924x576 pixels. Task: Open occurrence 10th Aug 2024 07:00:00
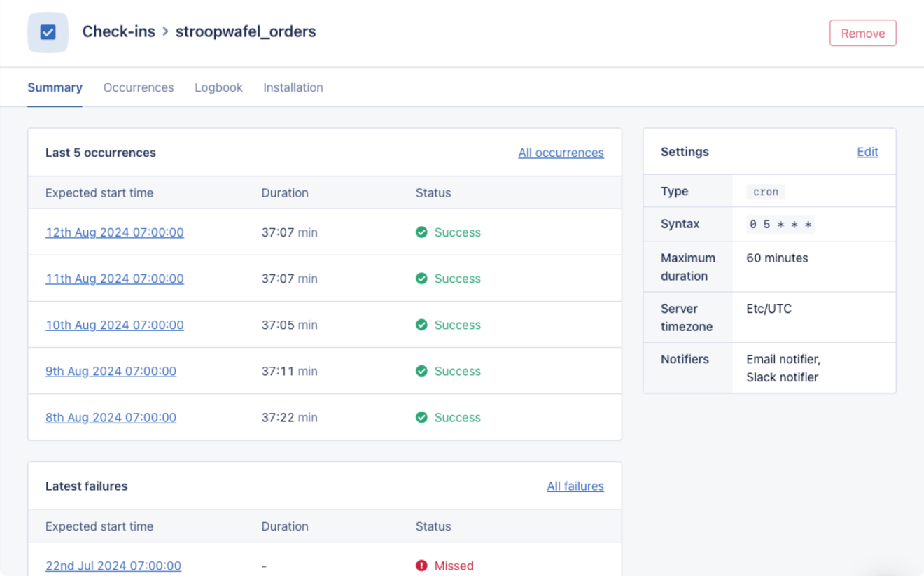point(115,325)
